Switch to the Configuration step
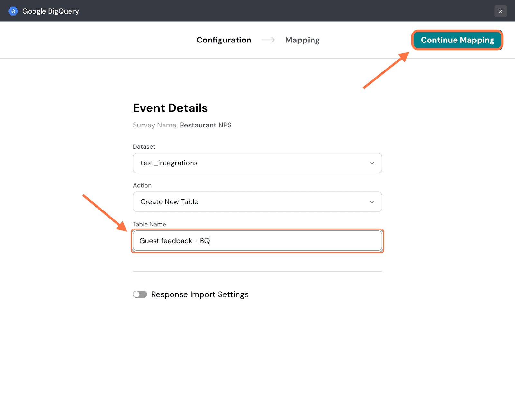This screenshot has width=515, height=420. coord(224,40)
